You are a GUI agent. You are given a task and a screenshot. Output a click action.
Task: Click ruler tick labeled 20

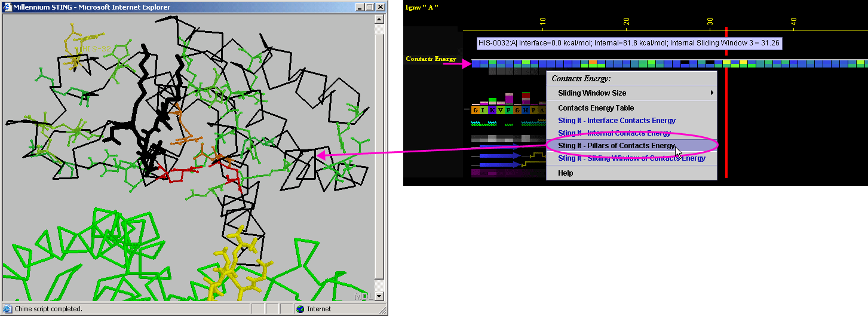point(626,20)
